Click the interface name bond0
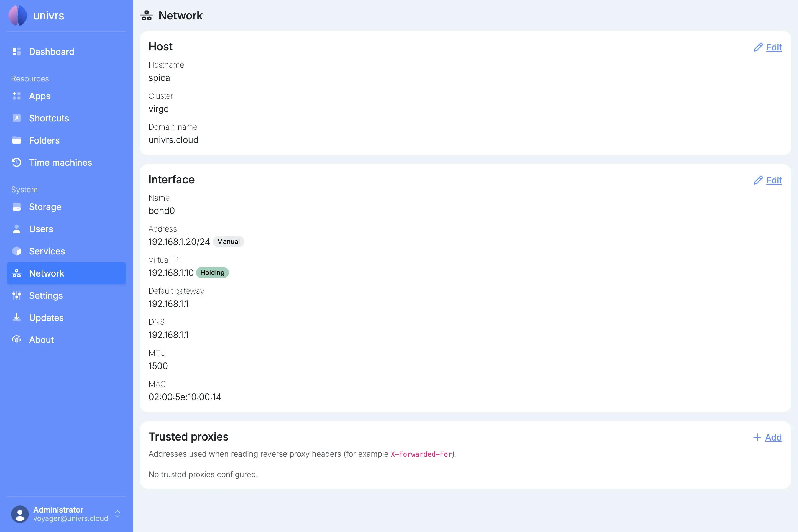This screenshot has height=532, width=798. click(162, 211)
